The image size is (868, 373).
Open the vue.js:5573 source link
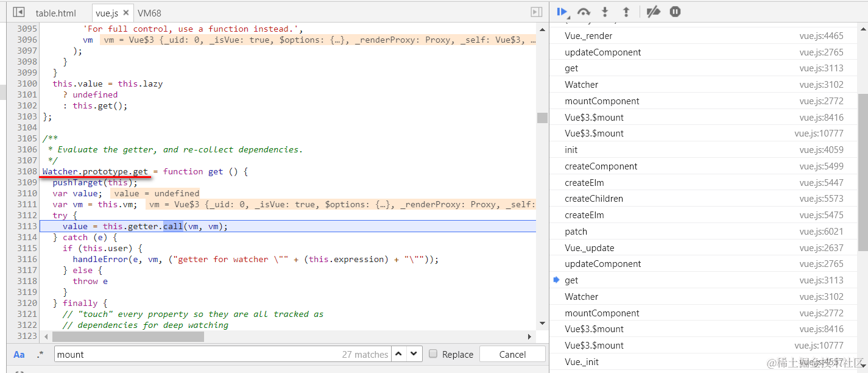coord(821,199)
